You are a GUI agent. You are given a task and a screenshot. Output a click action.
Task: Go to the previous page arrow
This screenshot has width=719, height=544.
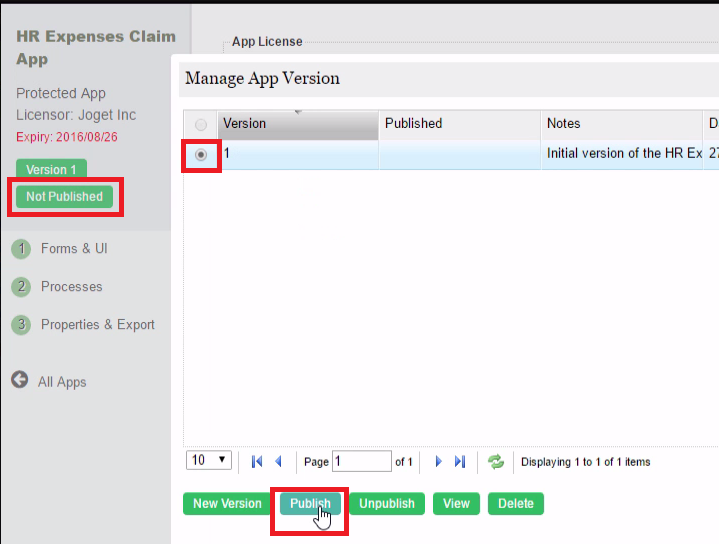(x=278, y=461)
